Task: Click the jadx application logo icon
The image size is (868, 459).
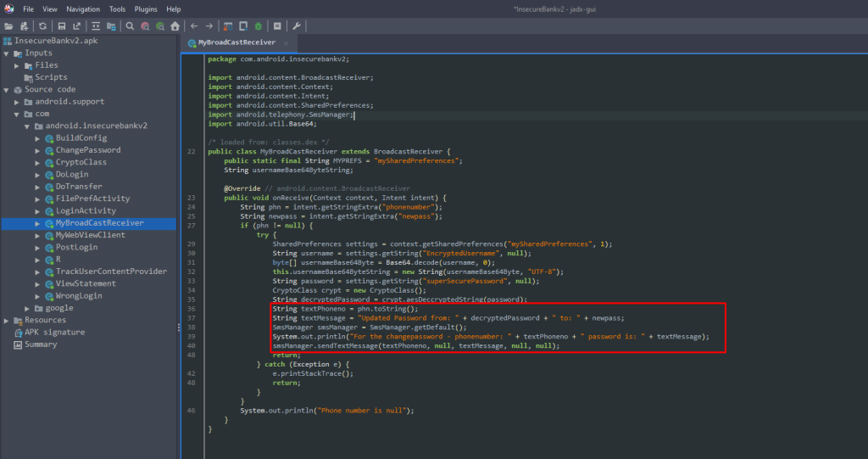Action: pyautogui.click(x=8, y=8)
